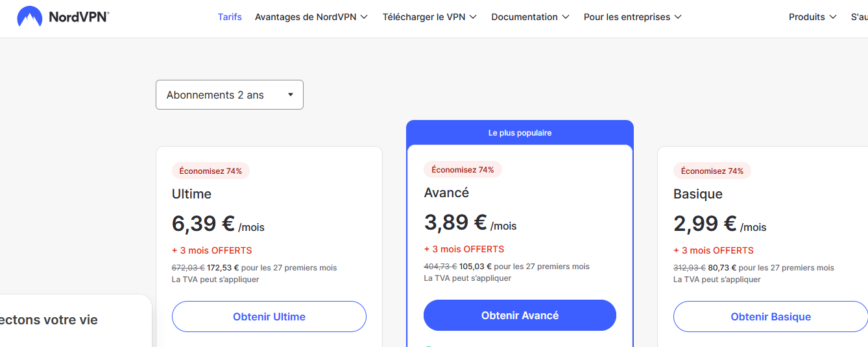Click the Obtenir Ultime button
The height and width of the screenshot is (347, 868).
tap(269, 317)
